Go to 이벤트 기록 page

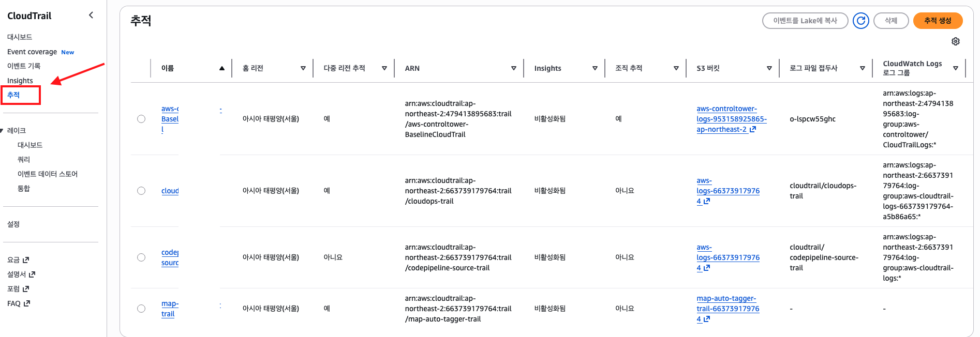point(24,66)
